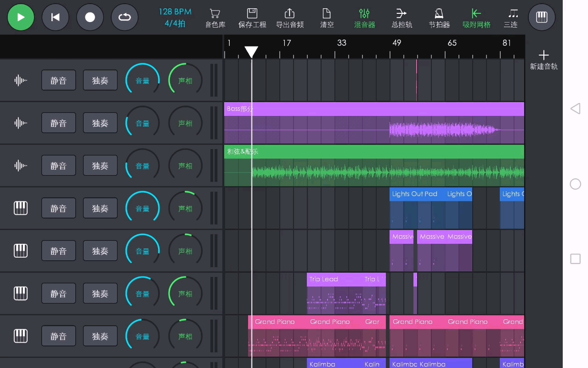Adjust 音量 knob of Bass部分 track
The image size is (588, 368).
coord(142,123)
